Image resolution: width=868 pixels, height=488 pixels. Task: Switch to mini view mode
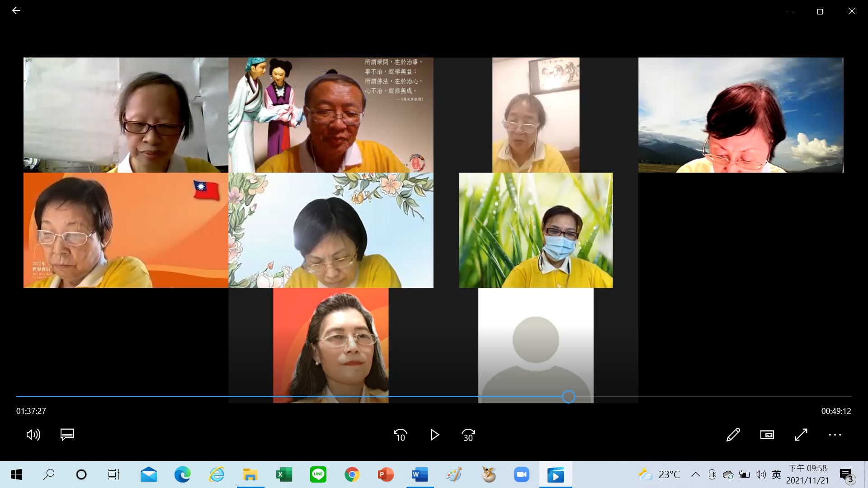[767, 435]
